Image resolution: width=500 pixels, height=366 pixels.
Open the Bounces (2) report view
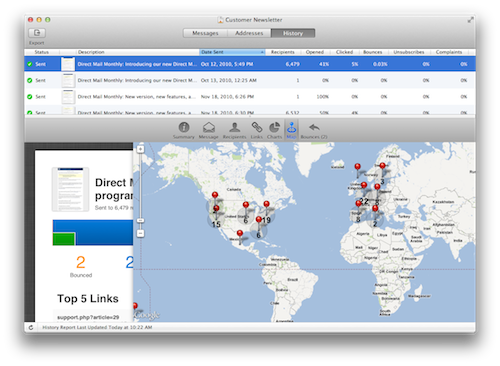click(314, 130)
